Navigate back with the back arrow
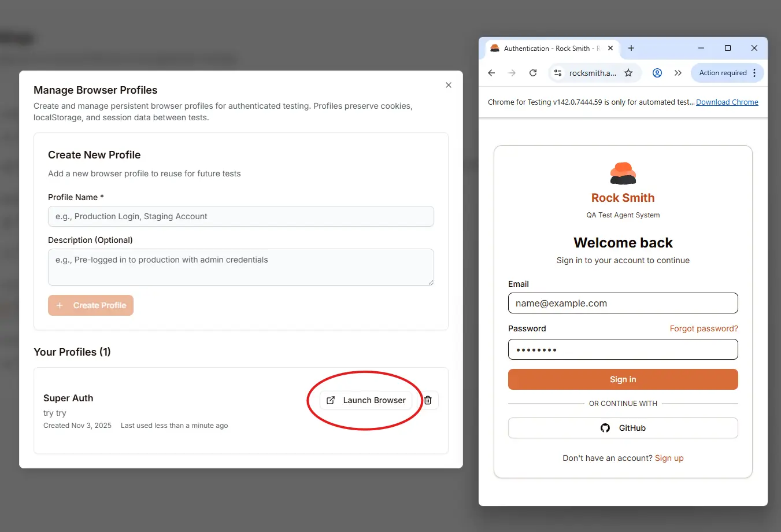This screenshot has height=532, width=781. coord(491,73)
